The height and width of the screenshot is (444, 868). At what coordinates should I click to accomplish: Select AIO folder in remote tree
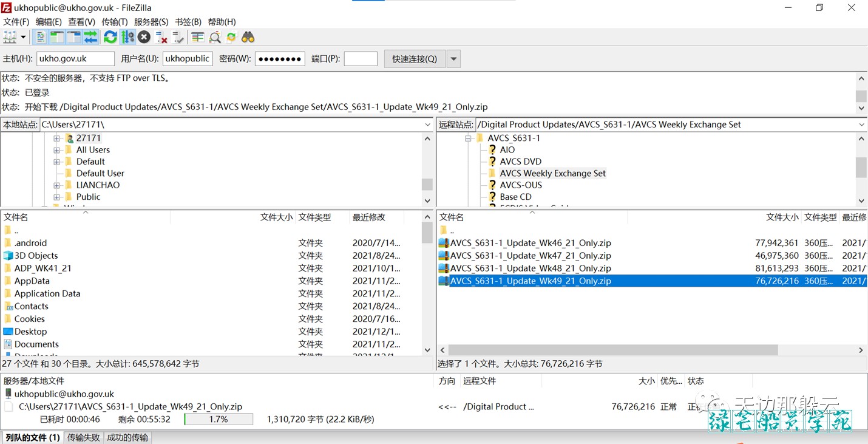click(507, 150)
